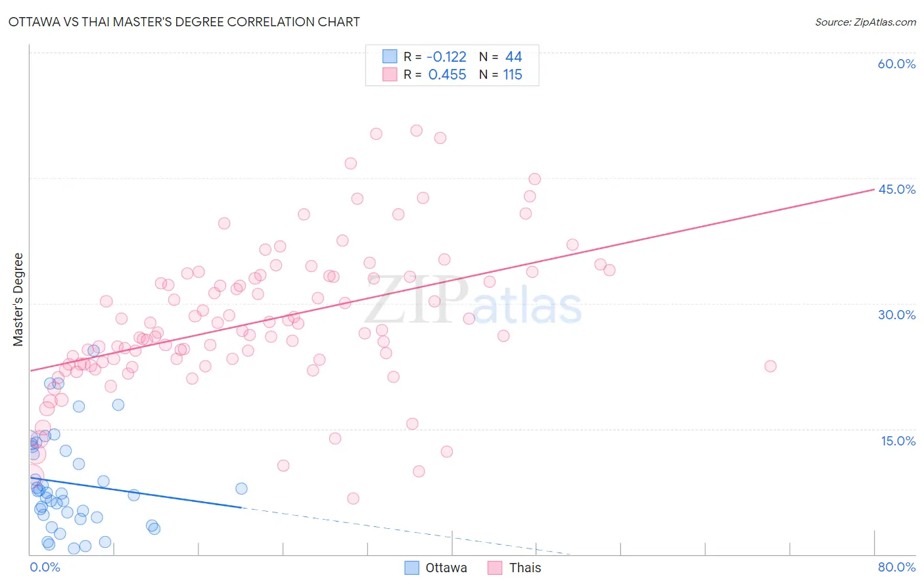Viewport: 924px width, 586px height.
Task: Select the 15.0% y-axis label
Action: click(898, 441)
